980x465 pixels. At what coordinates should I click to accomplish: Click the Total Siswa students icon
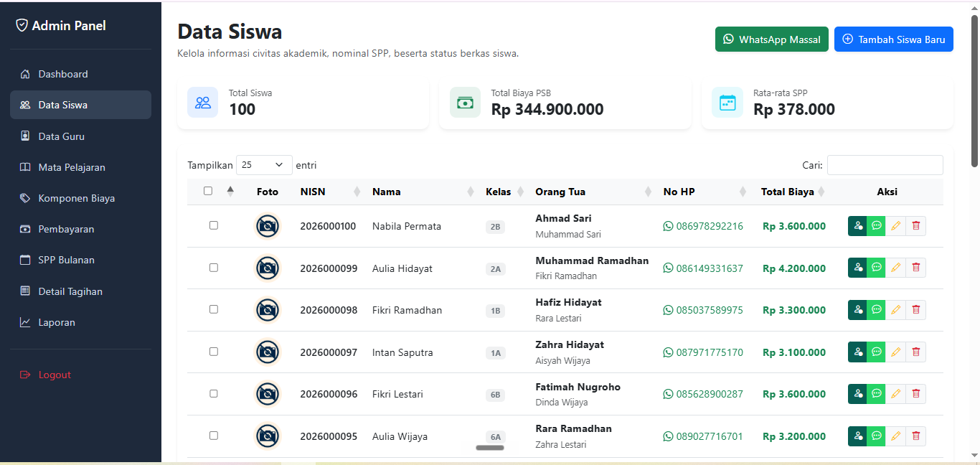coord(203,103)
